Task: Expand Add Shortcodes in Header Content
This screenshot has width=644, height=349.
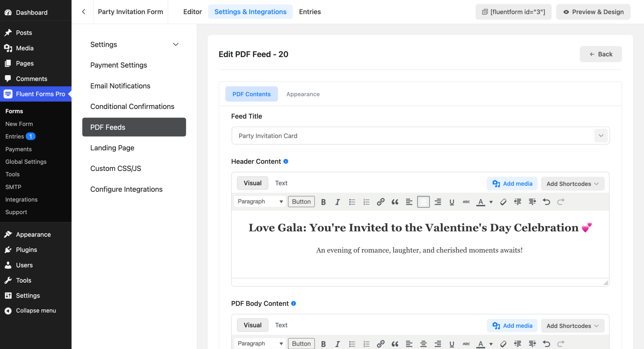Action: tap(573, 184)
